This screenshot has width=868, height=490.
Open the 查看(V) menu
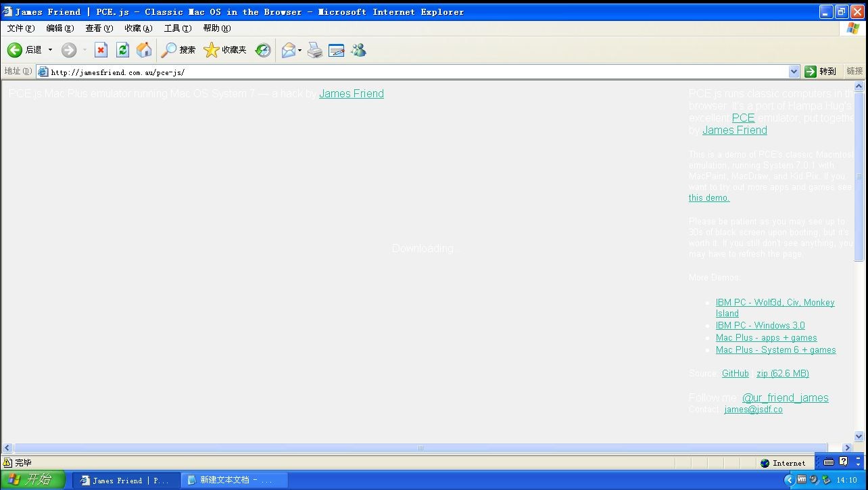pyautogui.click(x=99, y=28)
